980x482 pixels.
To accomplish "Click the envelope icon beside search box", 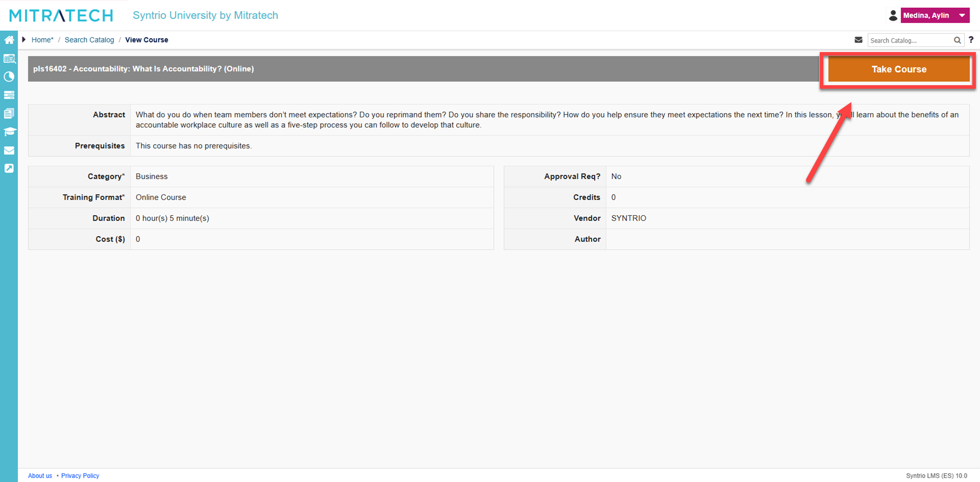I will tap(858, 40).
